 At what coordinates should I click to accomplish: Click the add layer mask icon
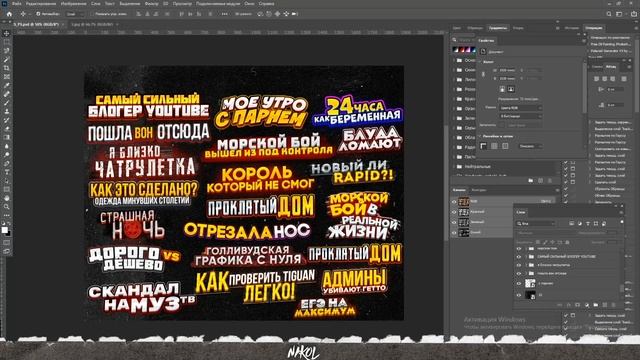pos(577,305)
